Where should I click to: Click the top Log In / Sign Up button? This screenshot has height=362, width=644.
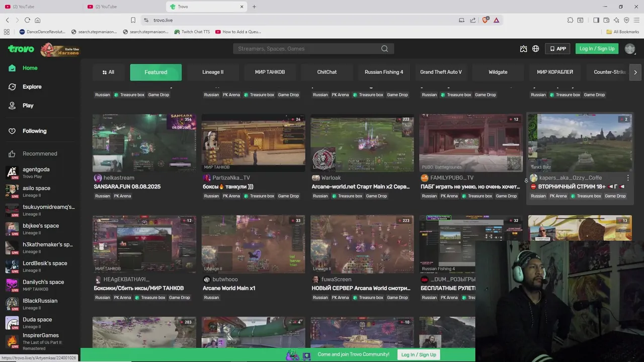pos(597,49)
